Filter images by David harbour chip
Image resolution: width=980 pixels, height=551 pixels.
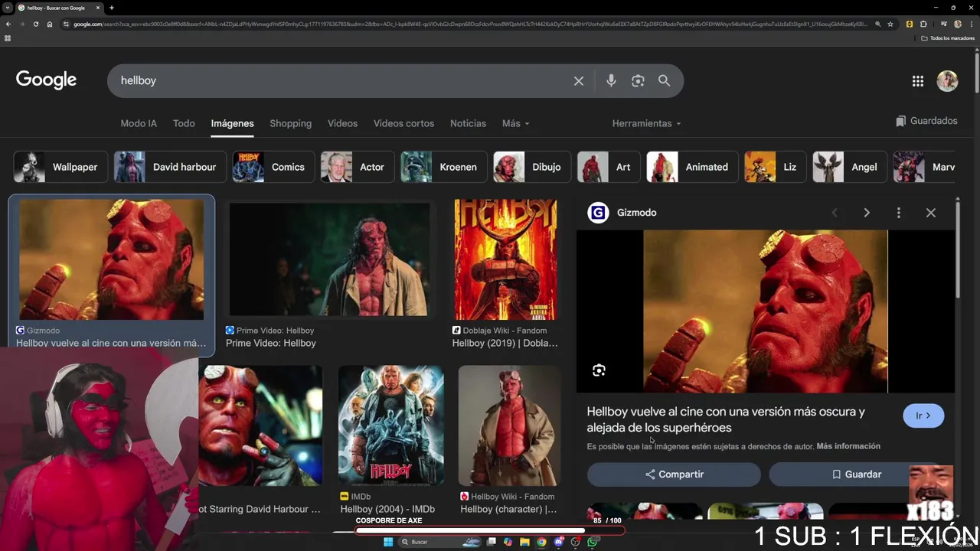coord(170,167)
